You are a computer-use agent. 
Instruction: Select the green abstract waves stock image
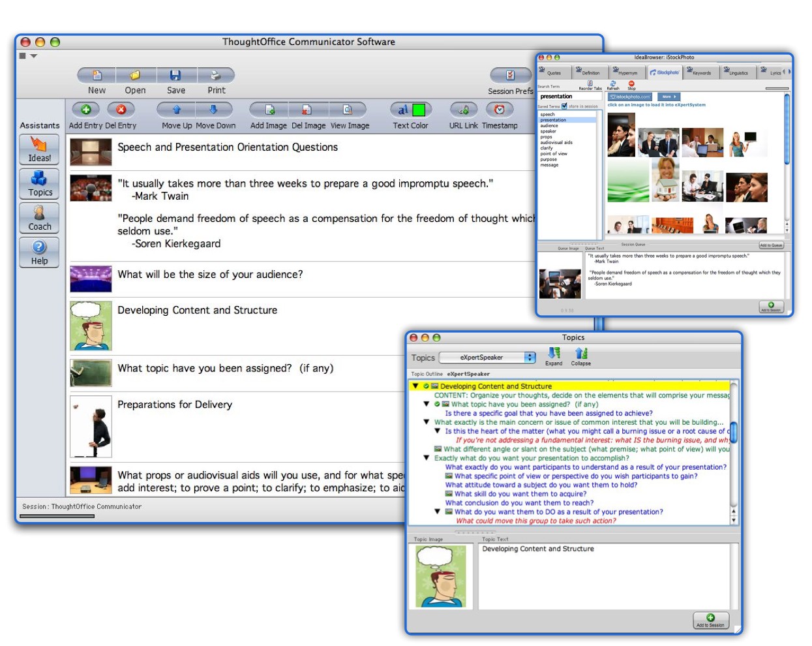(628, 180)
